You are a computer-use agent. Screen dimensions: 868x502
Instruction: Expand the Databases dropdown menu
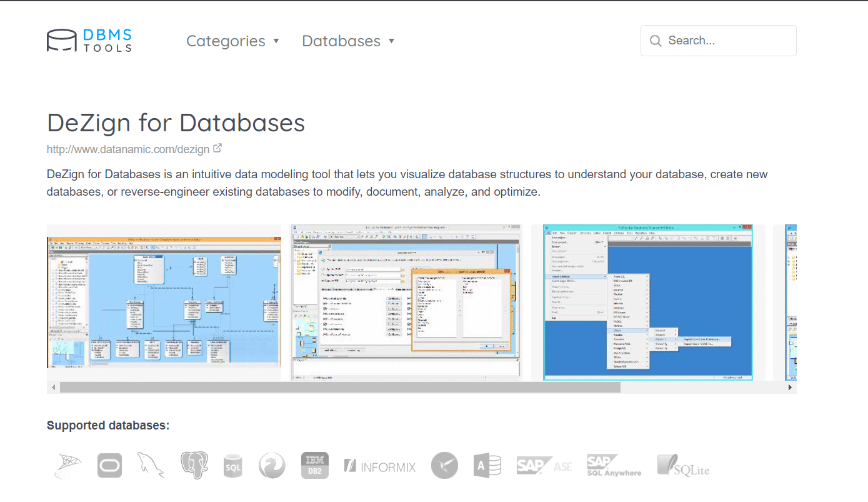click(x=348, y=41)
